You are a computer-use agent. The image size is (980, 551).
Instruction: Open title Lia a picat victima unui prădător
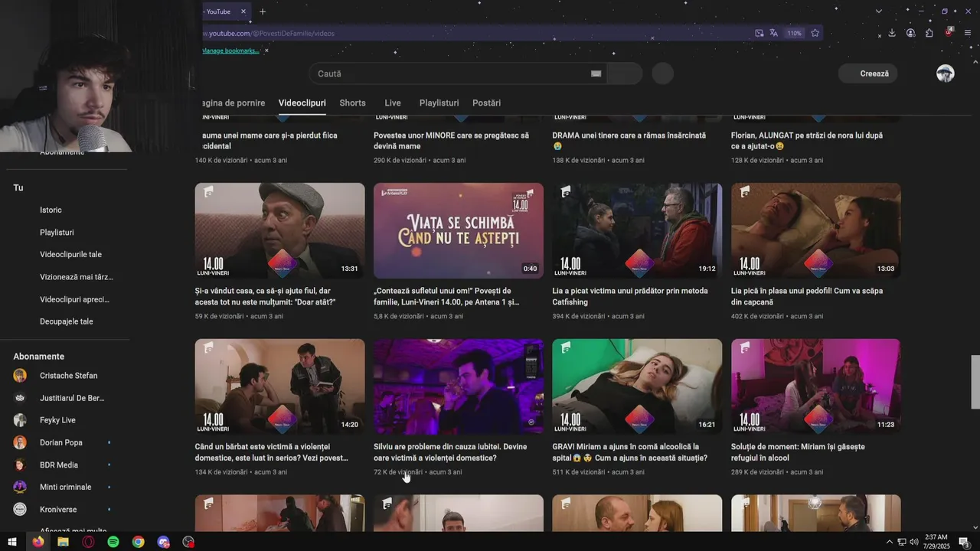(630, 296)
